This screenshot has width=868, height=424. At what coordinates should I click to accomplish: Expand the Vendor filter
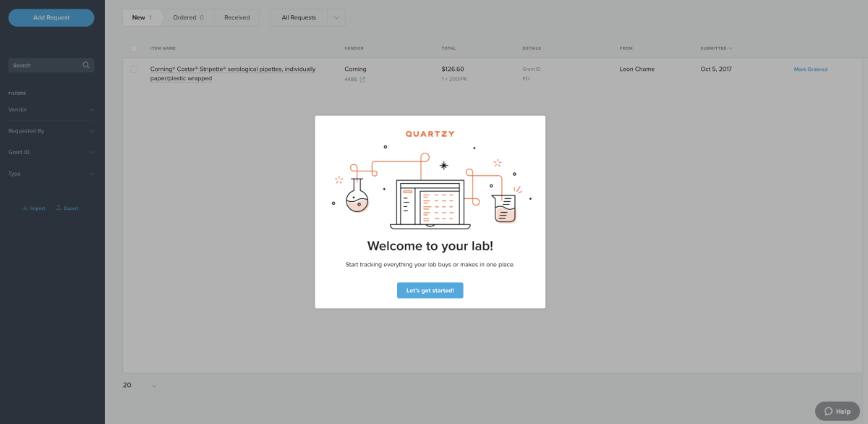(51, 110)
